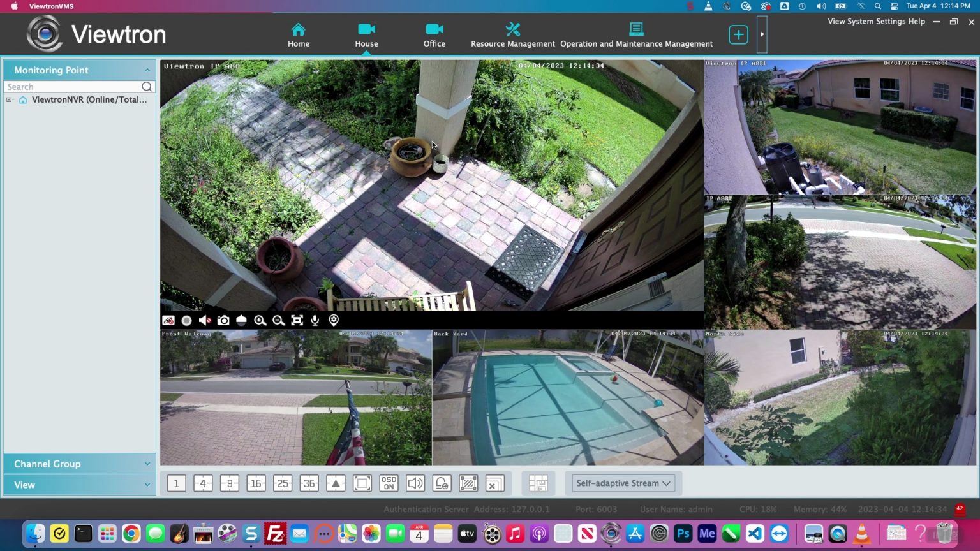Image resolution: width=980 pixels, height=551 pixels.
Task: Enable OSD ON in the bottom toolbar
Action: (x=389, y=483)
